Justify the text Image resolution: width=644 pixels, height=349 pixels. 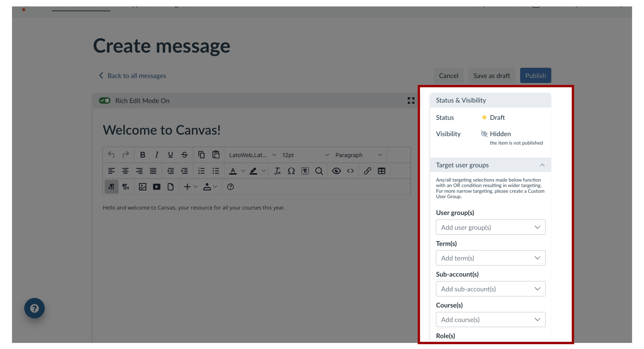coord(153,171)
